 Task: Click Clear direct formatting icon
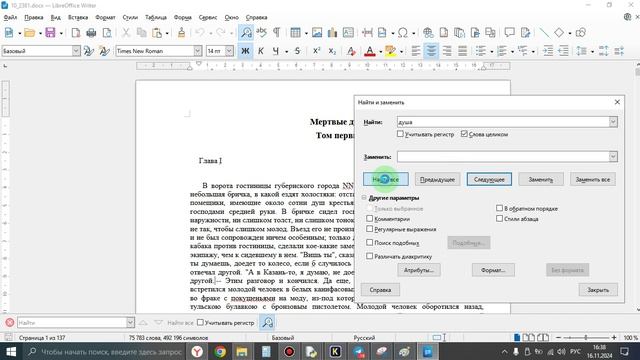(x=351, y=51)
